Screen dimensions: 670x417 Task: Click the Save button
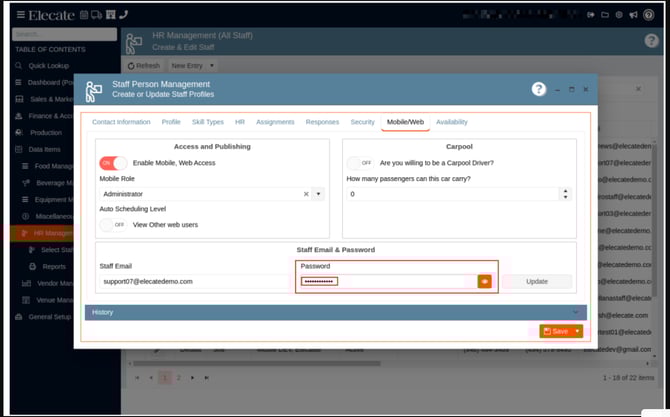[555, 331]
